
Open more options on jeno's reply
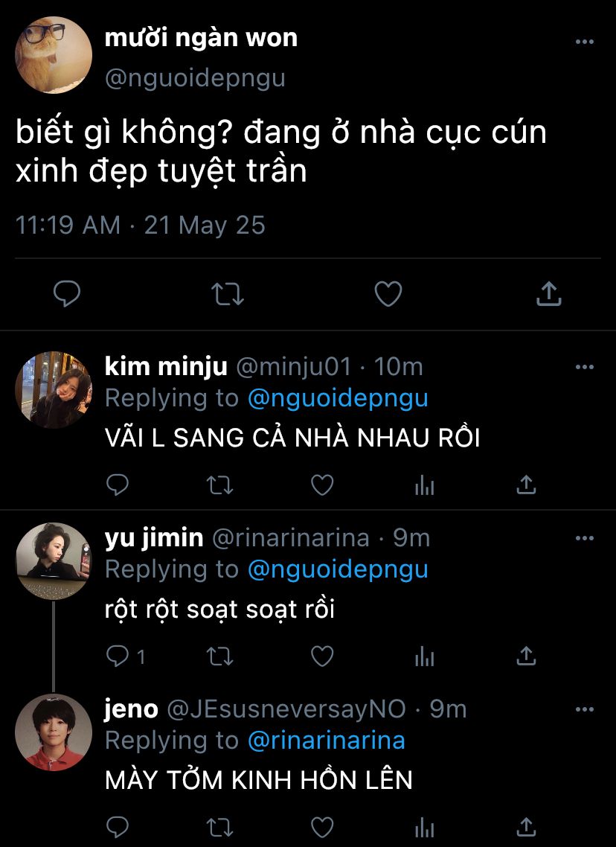tap(585, 709)
